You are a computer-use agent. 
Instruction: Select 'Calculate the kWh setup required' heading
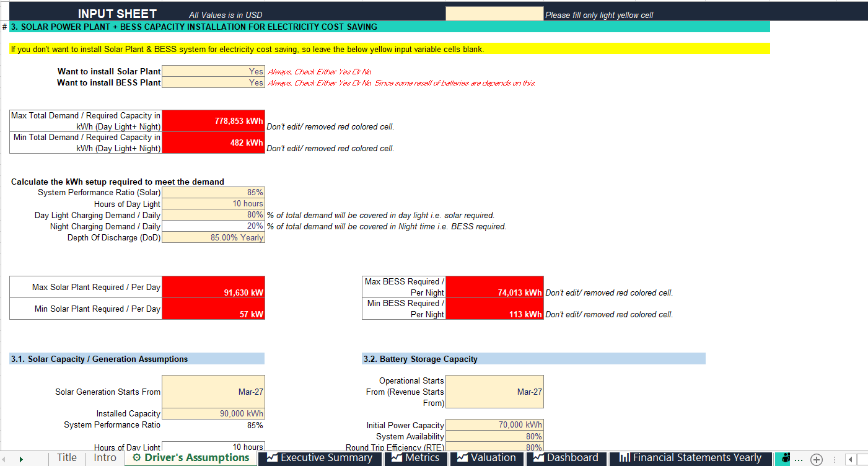118,182
